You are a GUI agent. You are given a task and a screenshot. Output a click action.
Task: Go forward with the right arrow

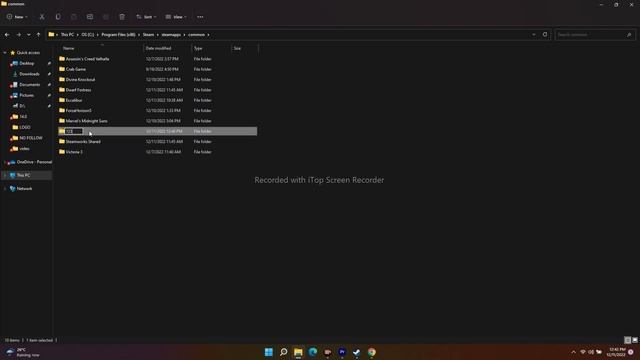(18, 35)
